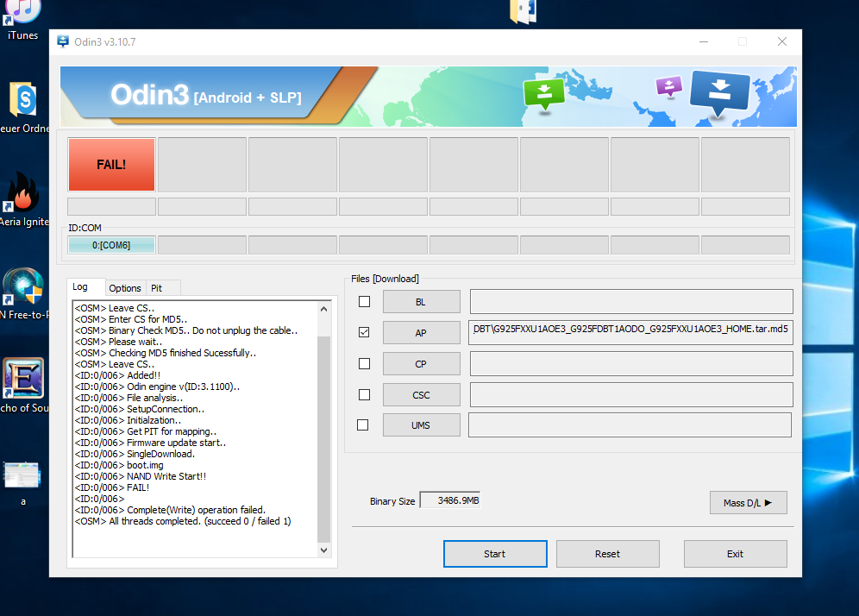
Task: Click the log scrollbar down arrow
Action: click(x=323, y=550)
